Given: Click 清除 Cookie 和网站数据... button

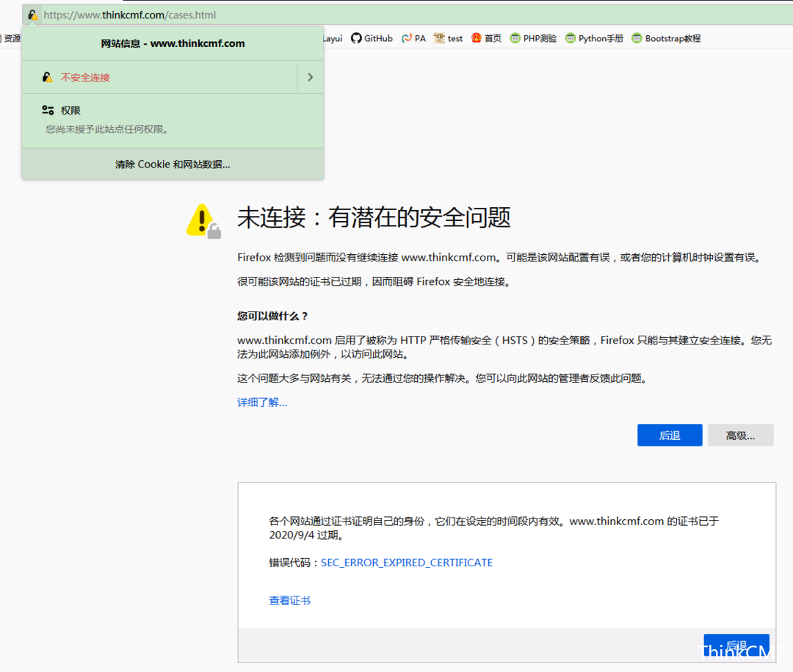Looking at the screenshot, I should pyautogui.click(x=173, y=164).
